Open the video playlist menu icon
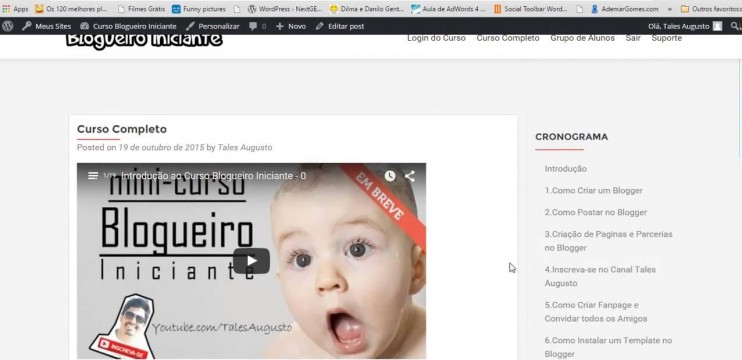 pos(93,176)
